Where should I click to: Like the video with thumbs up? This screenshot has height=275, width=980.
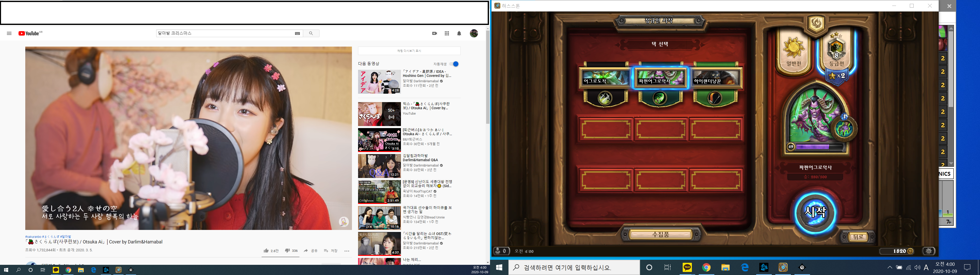266,251
